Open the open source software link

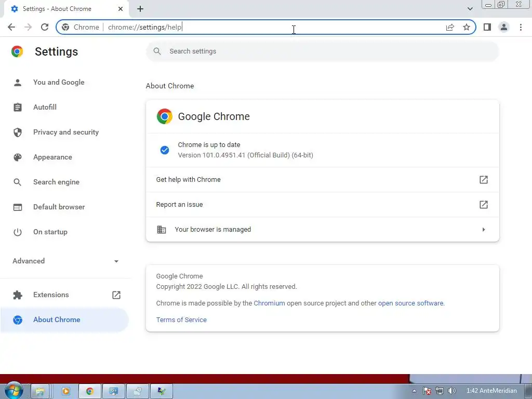click(x=410, y=303)
